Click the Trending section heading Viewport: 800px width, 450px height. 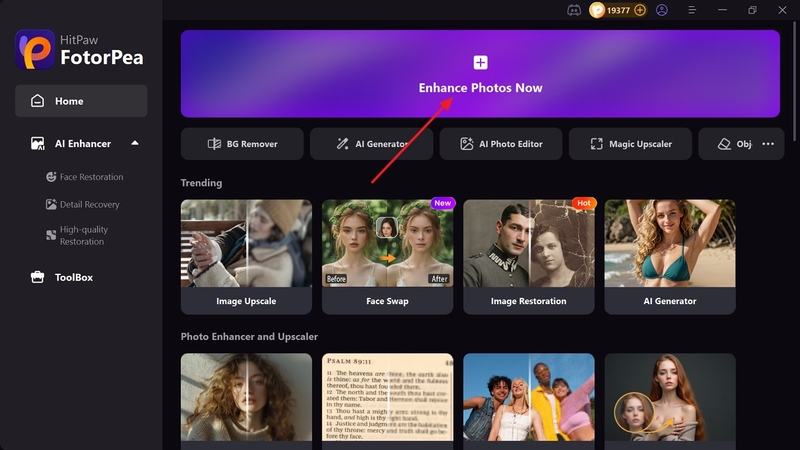pos(201,183)
